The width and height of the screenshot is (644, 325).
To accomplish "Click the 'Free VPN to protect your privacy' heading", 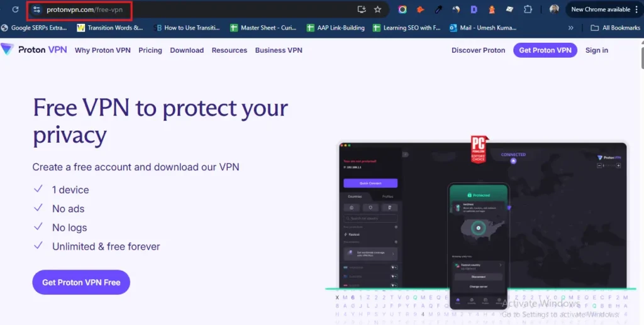I will pos(160,121).
